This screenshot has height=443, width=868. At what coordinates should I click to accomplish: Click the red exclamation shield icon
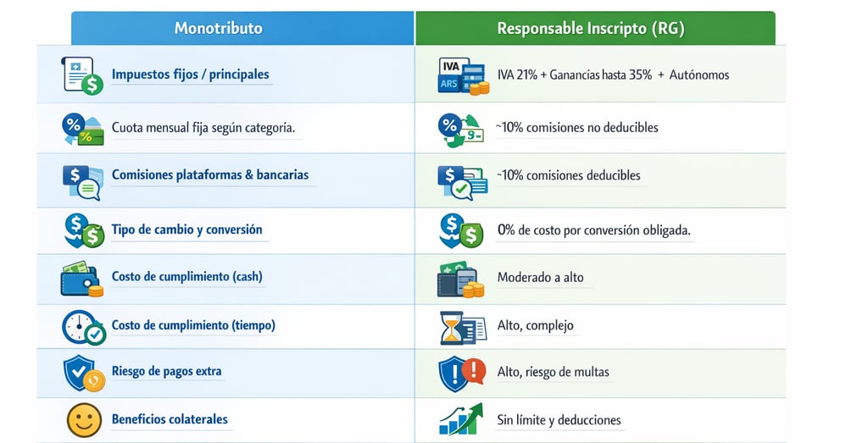[462, 372]
